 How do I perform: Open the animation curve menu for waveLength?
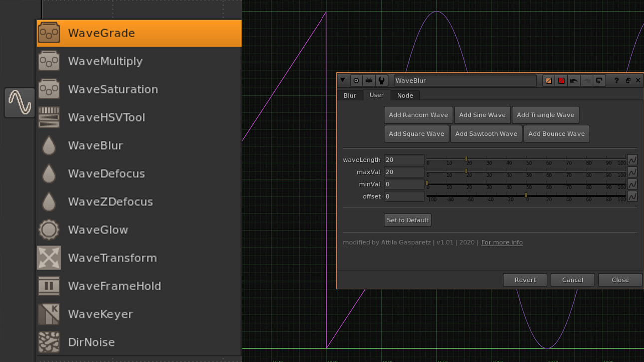coord(632,159)
